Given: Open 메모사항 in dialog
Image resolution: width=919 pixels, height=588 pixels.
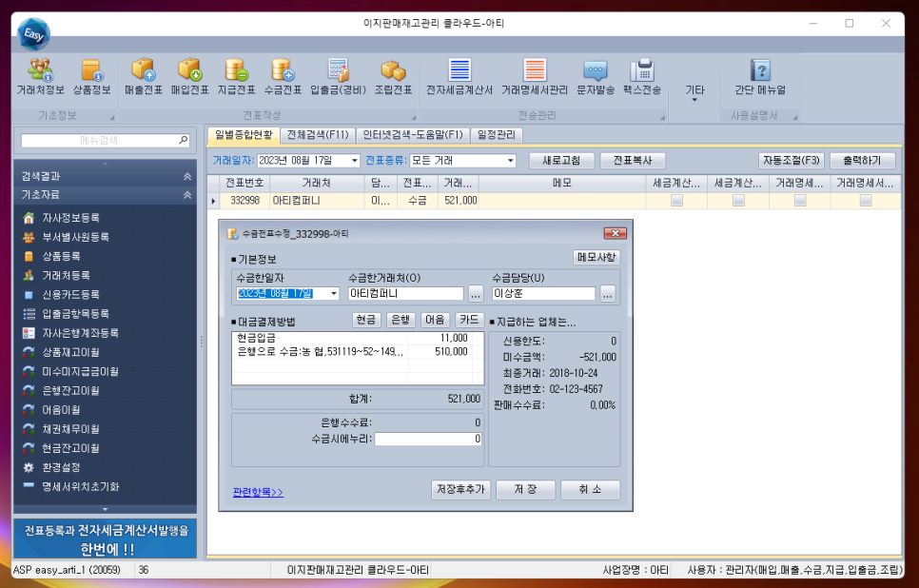Looking at the screenshot, I should pyautogui.click(x=596, y=257).
